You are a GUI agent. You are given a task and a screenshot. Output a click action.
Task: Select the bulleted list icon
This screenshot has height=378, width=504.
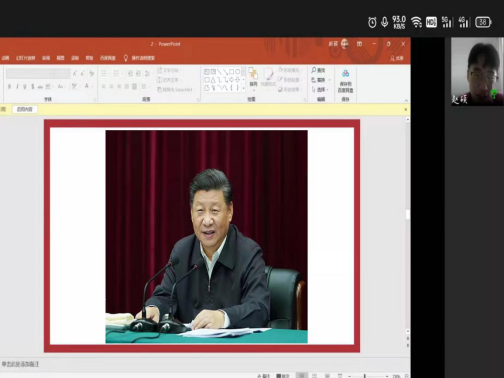pos(104,73)
